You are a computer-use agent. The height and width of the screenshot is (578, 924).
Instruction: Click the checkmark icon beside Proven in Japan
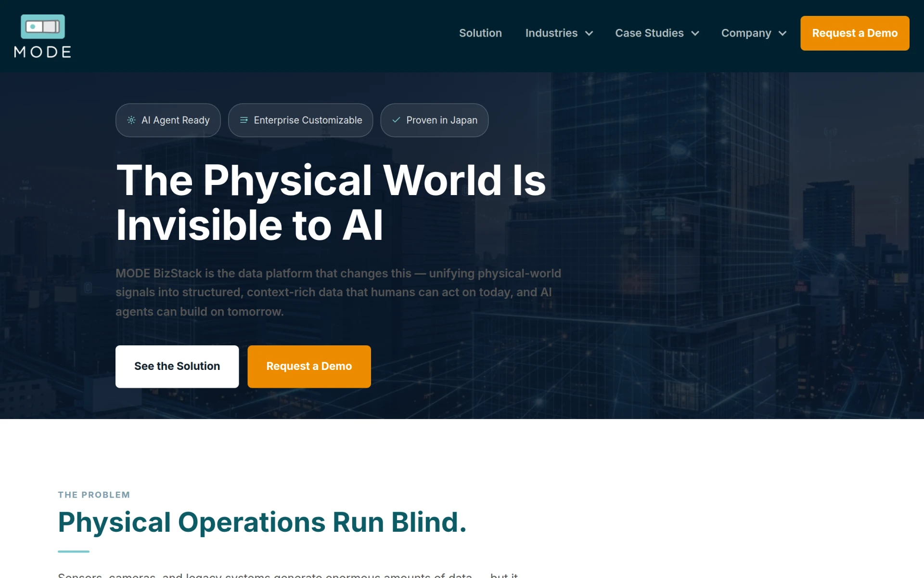point(396,120)
